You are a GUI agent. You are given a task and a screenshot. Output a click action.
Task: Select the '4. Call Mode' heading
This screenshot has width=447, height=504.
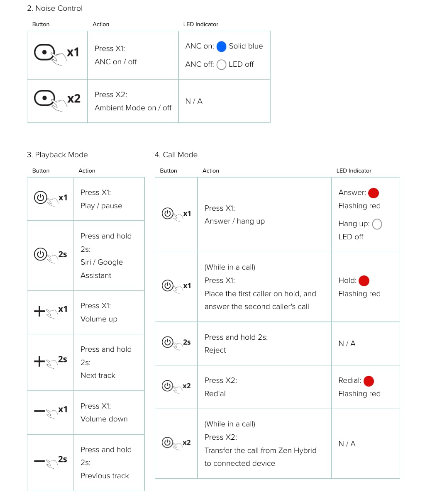click(x=176, y=155)
